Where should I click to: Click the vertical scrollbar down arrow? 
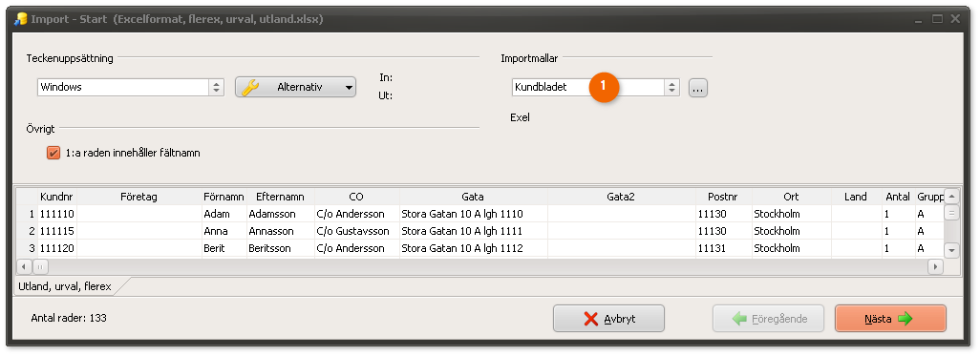(951, 250)
